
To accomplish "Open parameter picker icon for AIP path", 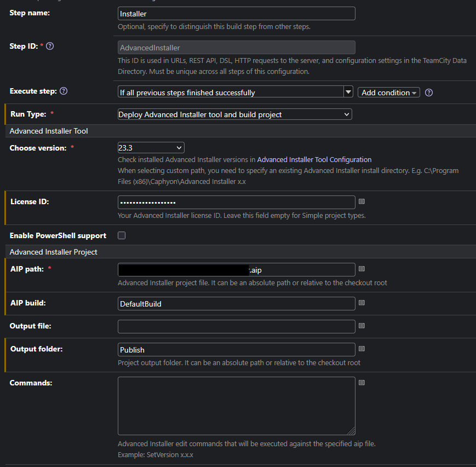I will (362, 269).
